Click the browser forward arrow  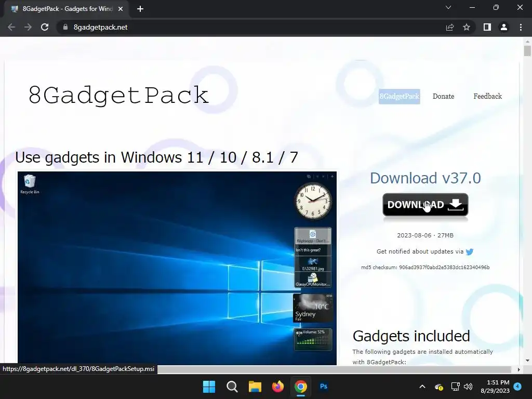[28, 27]
